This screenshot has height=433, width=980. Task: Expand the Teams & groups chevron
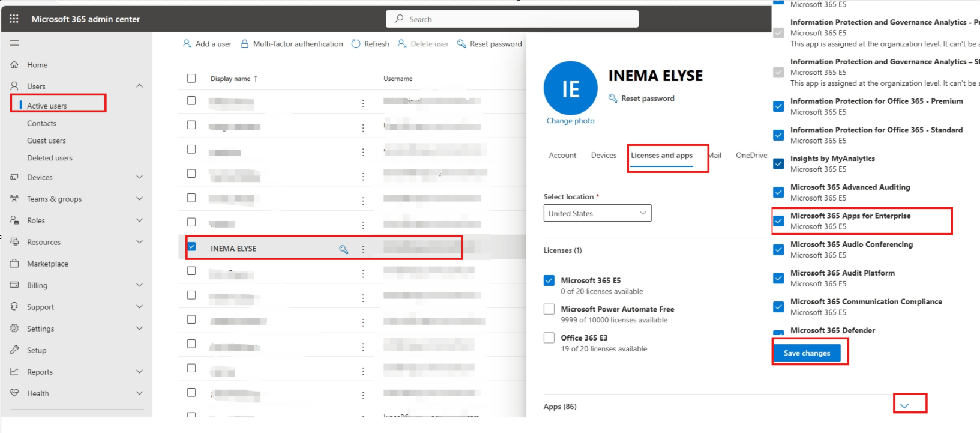[x=140, y=199]
